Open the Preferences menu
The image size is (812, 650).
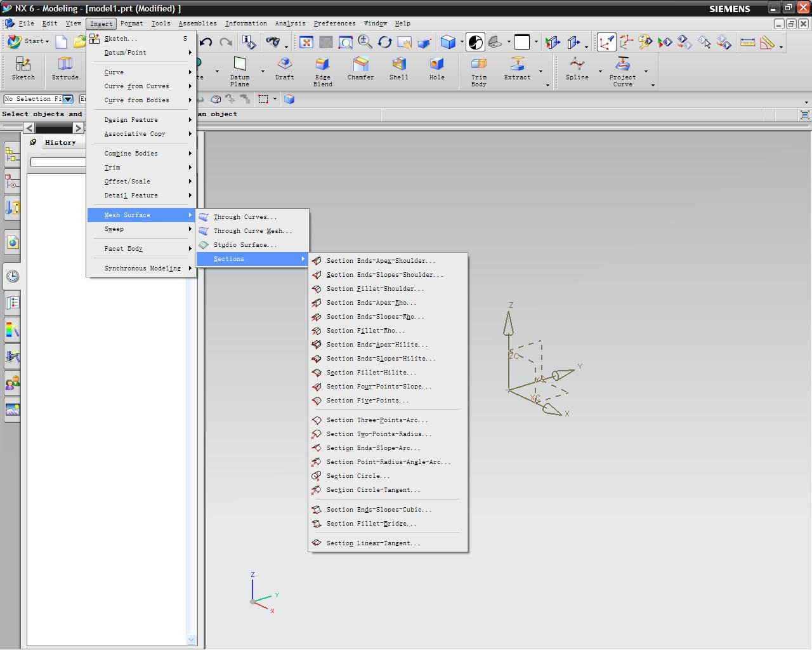click(x=334, y=23)
